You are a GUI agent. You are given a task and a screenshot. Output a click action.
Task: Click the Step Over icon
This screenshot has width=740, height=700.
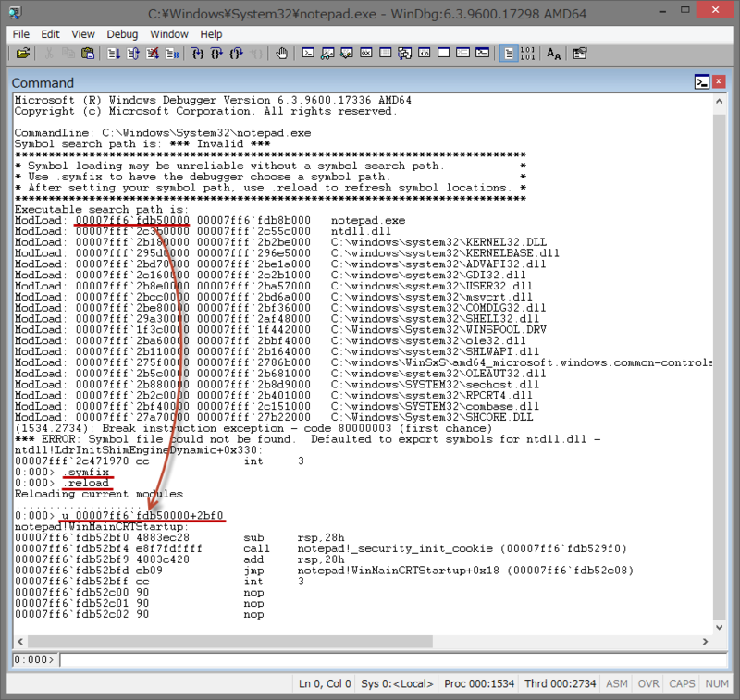pos(217,54)
